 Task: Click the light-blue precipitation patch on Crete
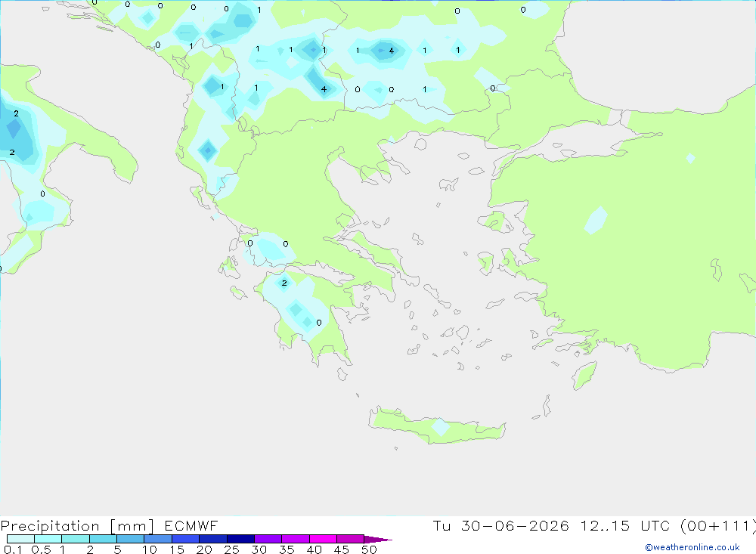(440, 427)
